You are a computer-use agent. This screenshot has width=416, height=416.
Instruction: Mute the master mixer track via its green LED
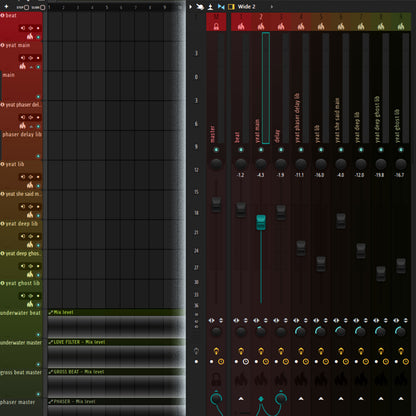tap(216, 150)
